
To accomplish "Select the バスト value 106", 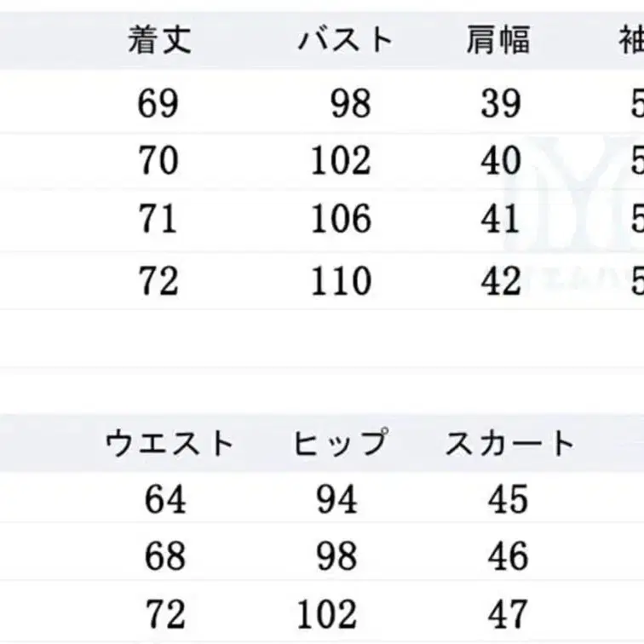I will click(341, 219).
